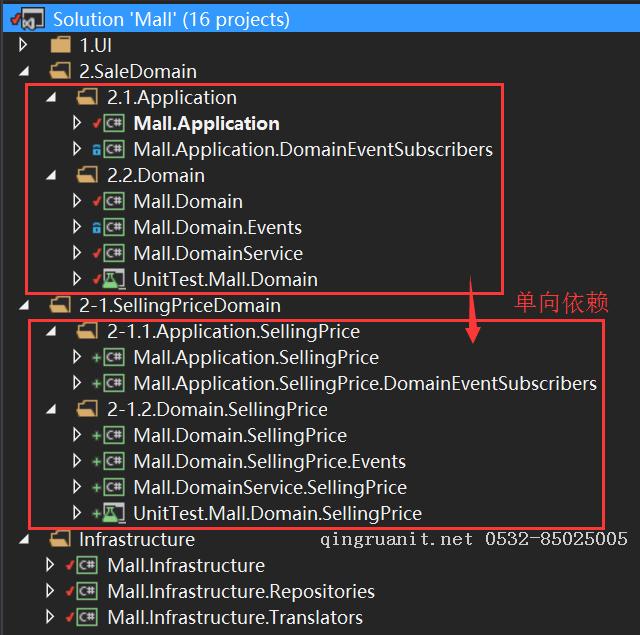Click the Mall.DomainService.SellingPrice C# project icon
This screenshot has height=635, width=640.
[114, 487]
